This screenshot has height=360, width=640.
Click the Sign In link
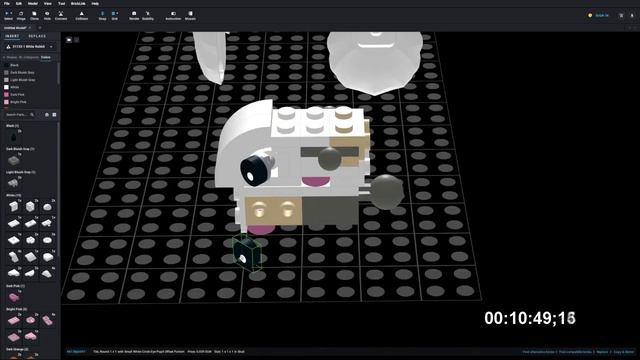[x=602, y=16]
